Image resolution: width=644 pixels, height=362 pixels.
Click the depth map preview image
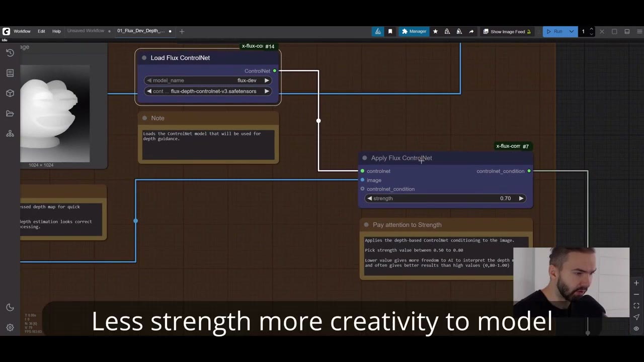pyautogui.click(x=55, y=113)
